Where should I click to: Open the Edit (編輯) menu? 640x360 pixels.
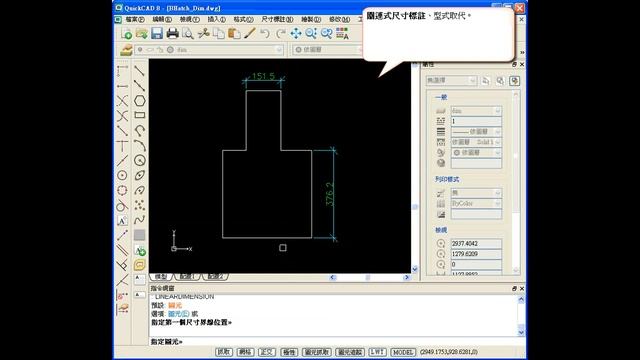pyautogui.click(x=162, y=19)
